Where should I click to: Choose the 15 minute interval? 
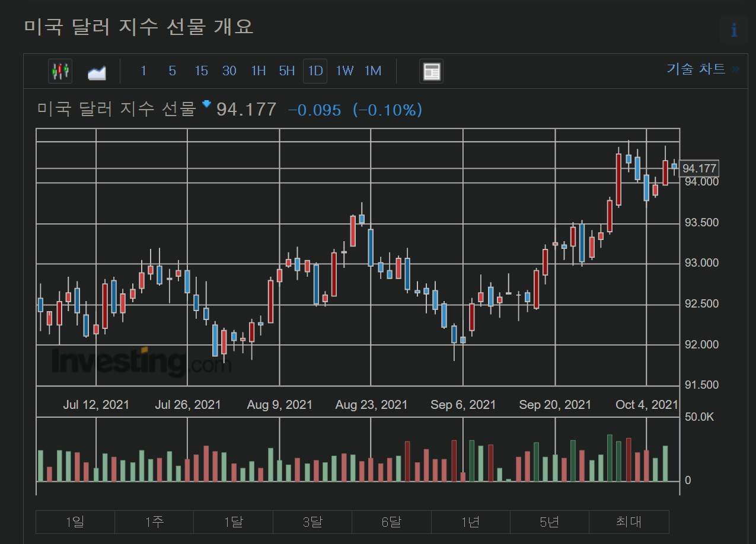click(x=201, y=71)
